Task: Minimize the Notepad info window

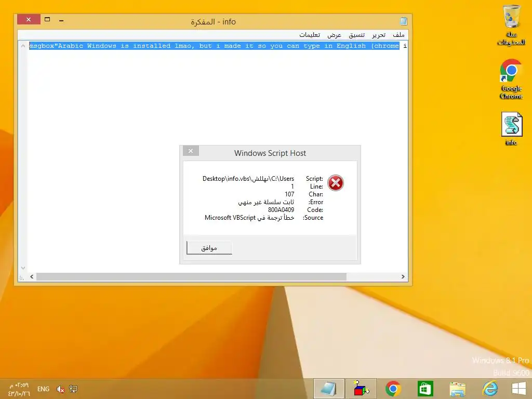Action: click(61, 20)
